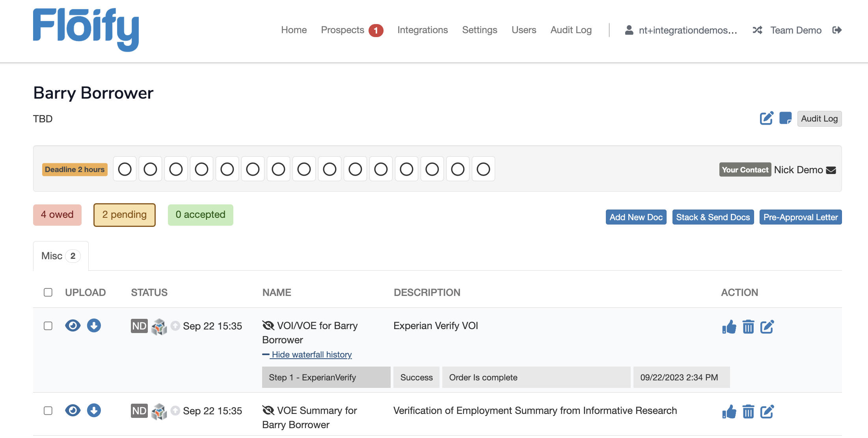Check the VOI/VOE row checkbox

click(x=48, y=326)
